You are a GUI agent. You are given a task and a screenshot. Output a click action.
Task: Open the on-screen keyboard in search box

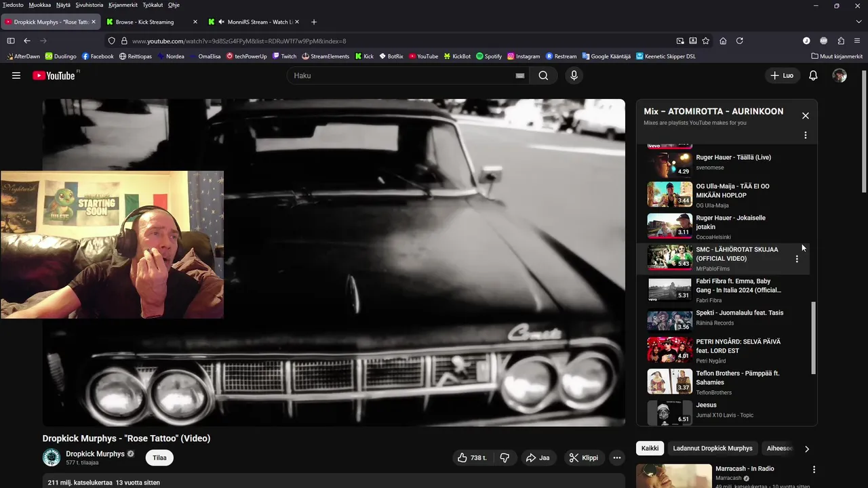point(519,76)
